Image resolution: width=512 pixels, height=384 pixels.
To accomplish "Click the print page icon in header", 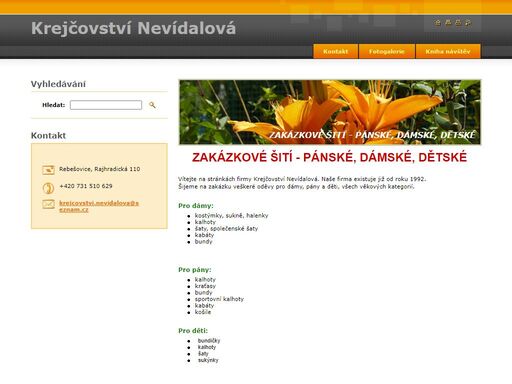I will (x=458, y=23).
